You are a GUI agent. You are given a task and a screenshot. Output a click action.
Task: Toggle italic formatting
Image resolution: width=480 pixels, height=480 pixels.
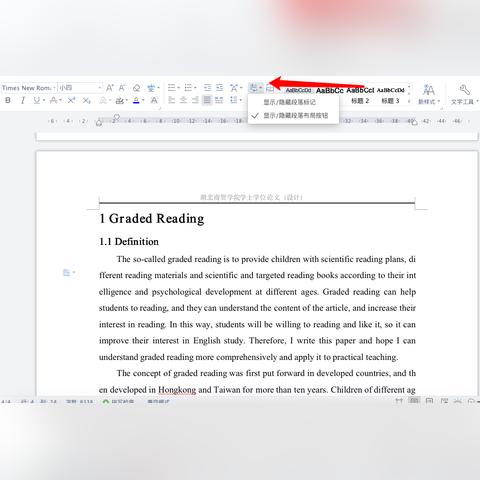[x=23, y=100]
